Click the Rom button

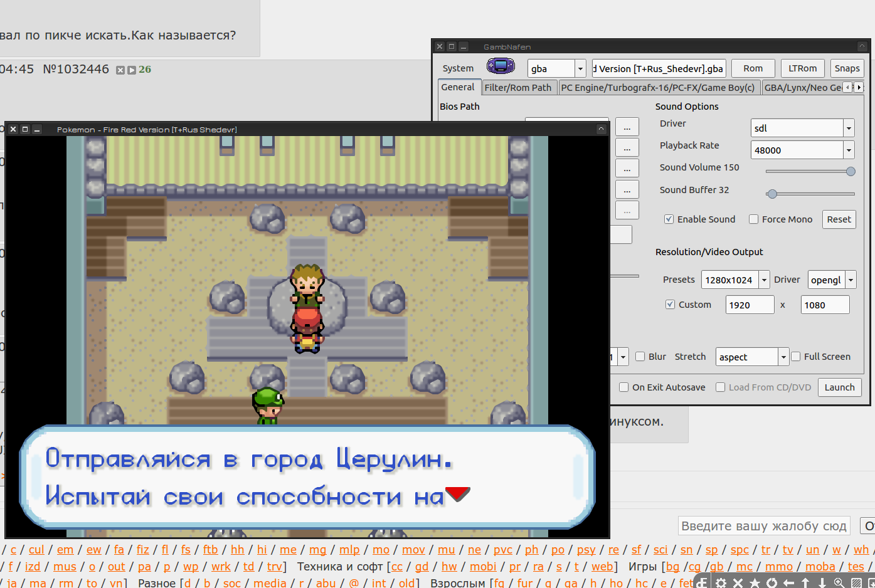[753, 68]
